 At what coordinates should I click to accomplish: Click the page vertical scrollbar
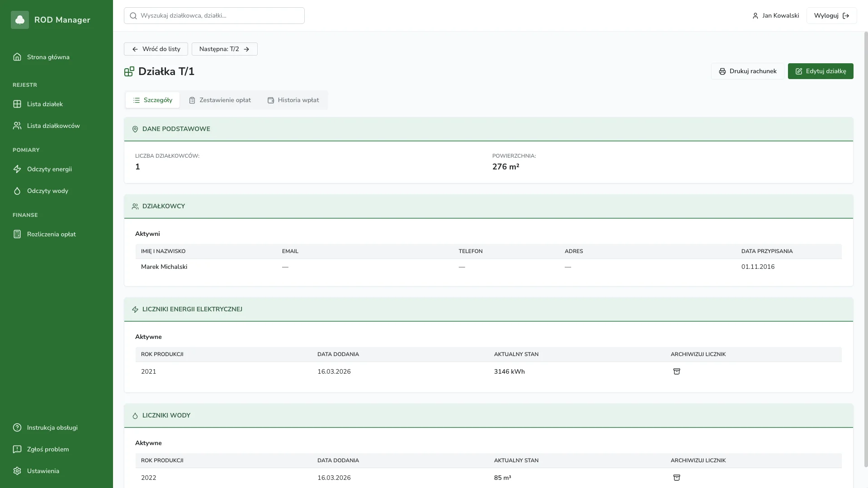(865, 249)
